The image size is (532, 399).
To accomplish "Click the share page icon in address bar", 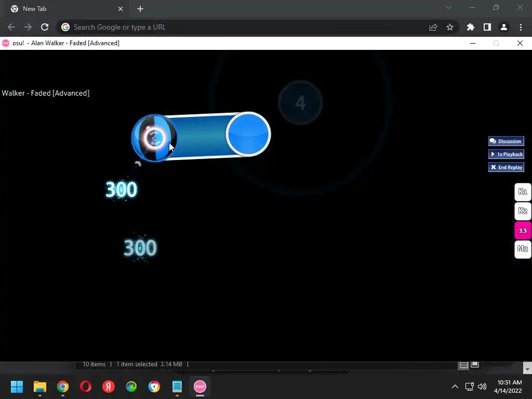I will click(x=433, y=27).
